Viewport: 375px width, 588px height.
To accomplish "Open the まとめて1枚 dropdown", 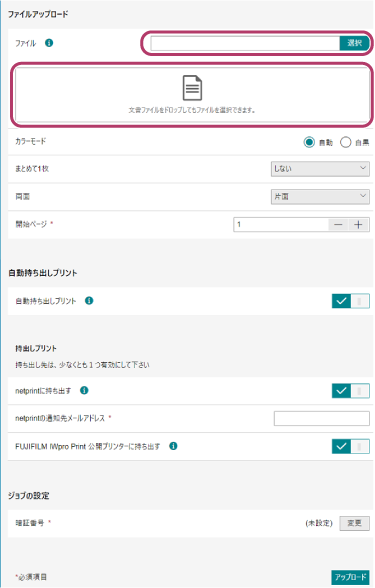I will pyautogui.click(x=320, y=169).
